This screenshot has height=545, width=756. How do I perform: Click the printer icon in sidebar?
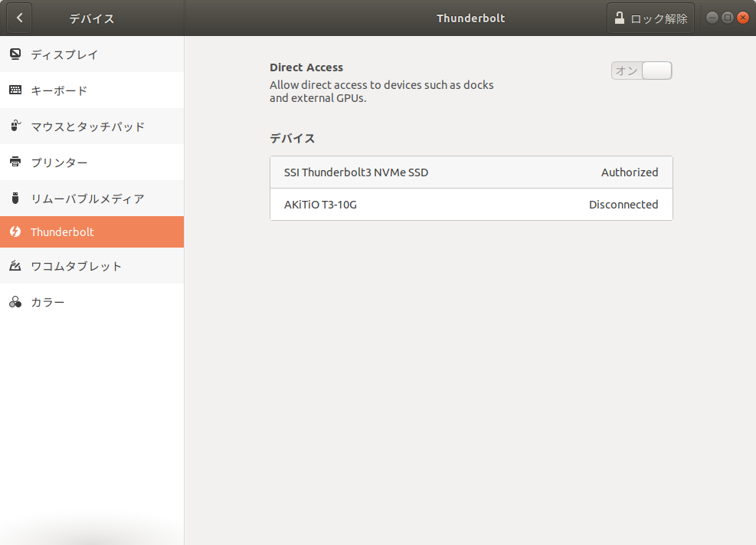pos(15,162)
